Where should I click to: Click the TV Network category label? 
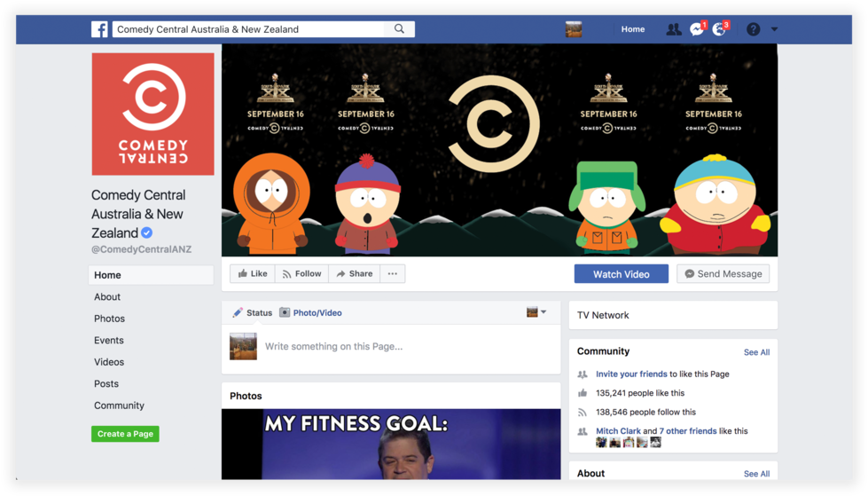pyautogui.click(x=603, y=315)
